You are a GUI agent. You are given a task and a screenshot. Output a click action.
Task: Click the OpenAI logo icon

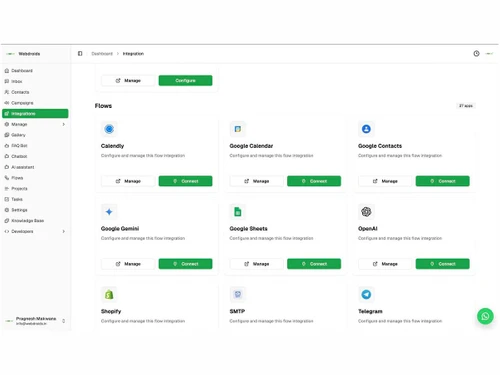pyautogui.click(x=366, y=212)
